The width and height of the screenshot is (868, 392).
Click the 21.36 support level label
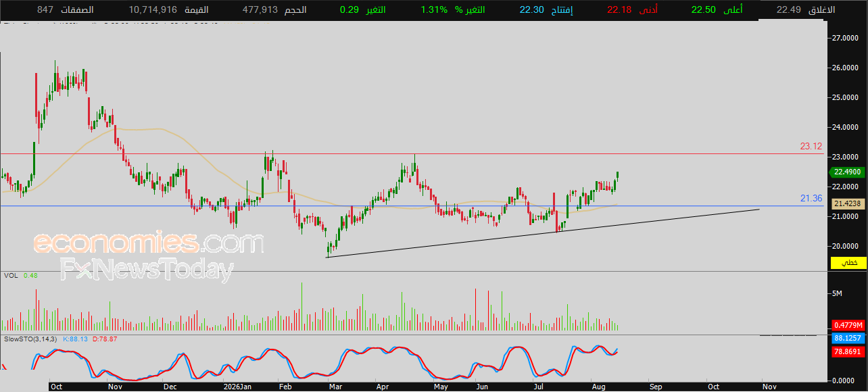[811, 198]
